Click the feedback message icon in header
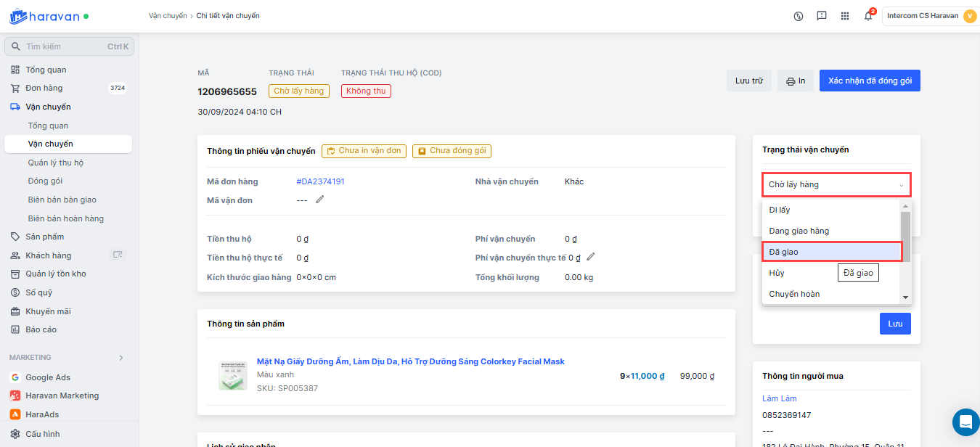980x447 pixels. (822, 16)
